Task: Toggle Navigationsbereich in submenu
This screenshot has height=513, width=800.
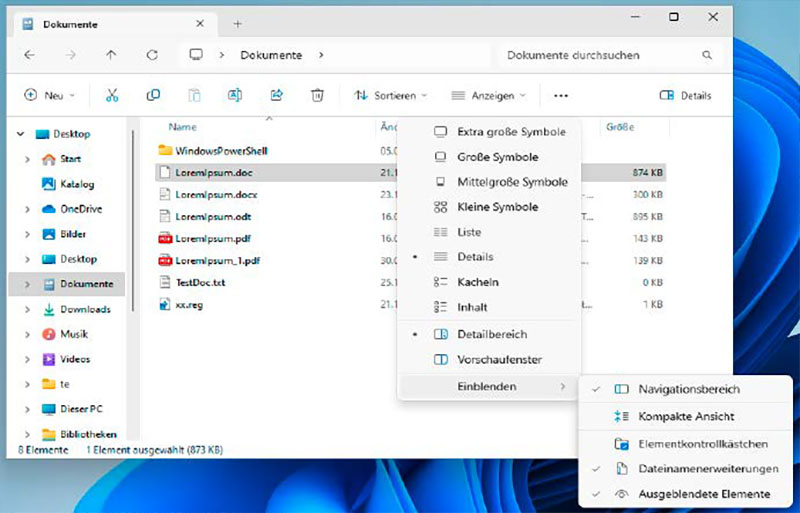Action: tap(685, 389)
